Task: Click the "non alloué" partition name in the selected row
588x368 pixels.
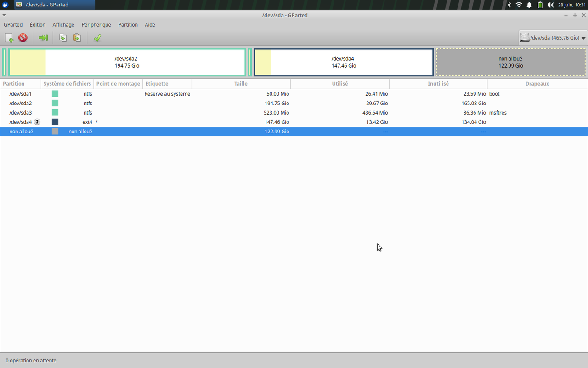Action: [21, 131]
